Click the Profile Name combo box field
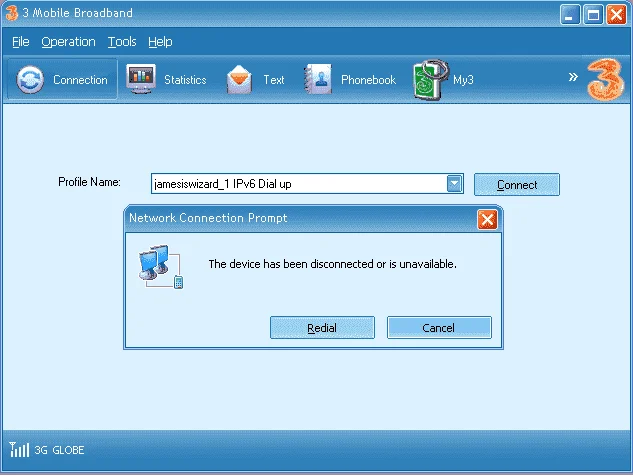 tap(307, 184)
